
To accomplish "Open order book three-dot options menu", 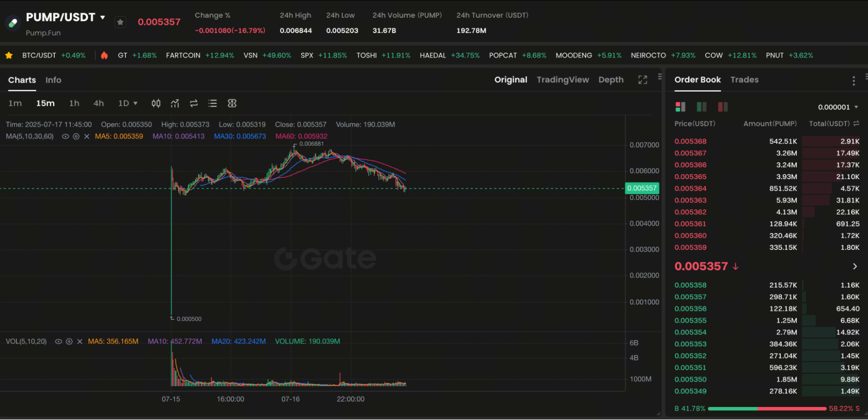I will (854, 81).
